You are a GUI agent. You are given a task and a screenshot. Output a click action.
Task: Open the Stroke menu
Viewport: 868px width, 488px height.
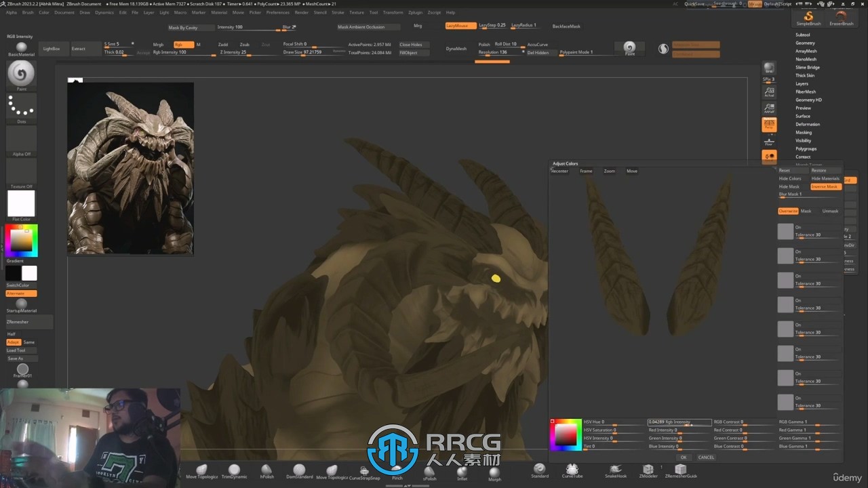338,12
